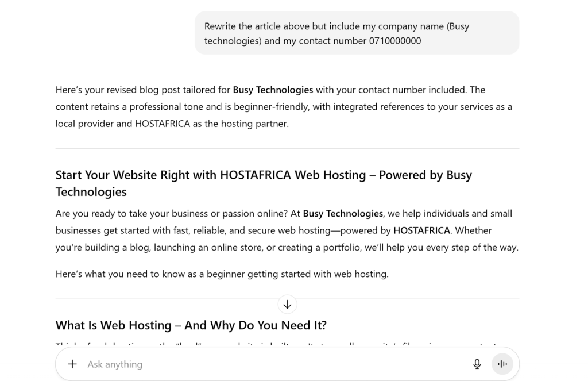Click bold Busy Technologies after "At"
Viewport: 588px width, 381px height.
pos(343,214)
